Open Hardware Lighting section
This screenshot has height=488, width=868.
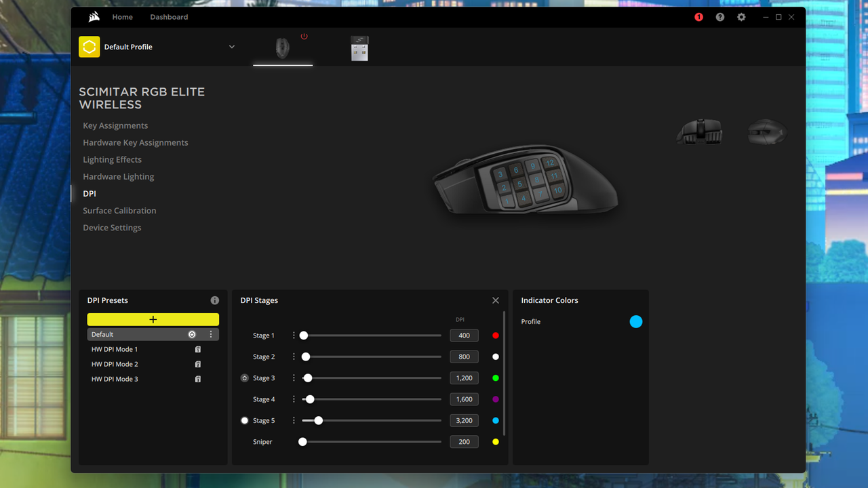coord(119,176)
